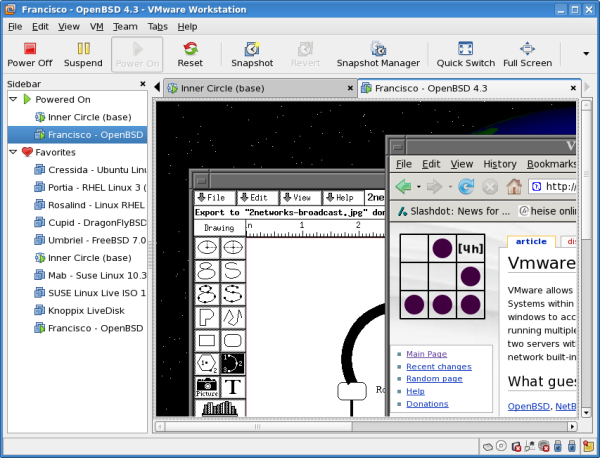This screenshot has height=458, width=600.
Task: Select the Text tool T icon
Action: coord(232,387)
